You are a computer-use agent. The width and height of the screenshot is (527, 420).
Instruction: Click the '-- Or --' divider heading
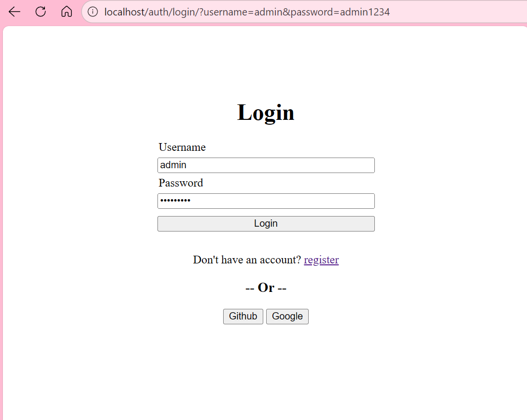(266, 288)
